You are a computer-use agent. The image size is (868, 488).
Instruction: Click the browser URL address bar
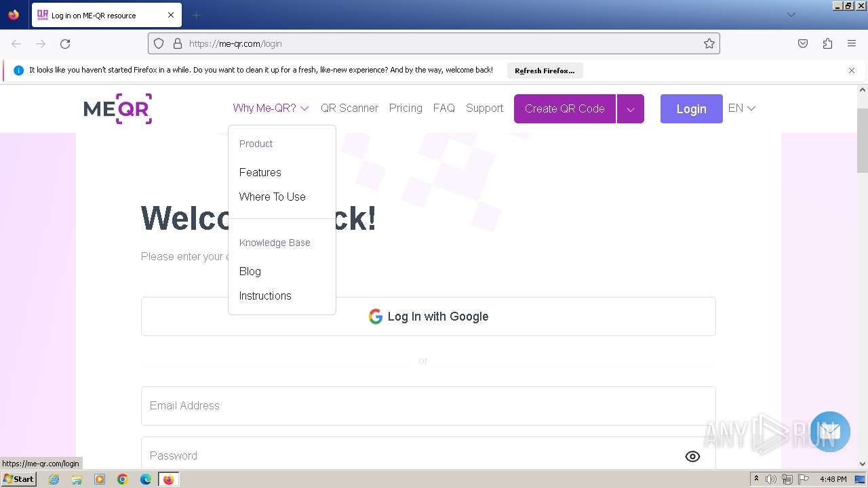434,43
